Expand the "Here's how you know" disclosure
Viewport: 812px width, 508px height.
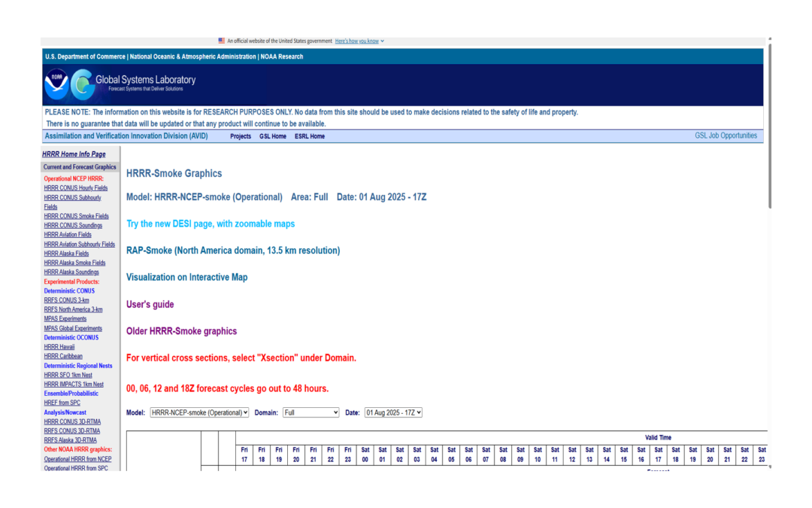point(359,41)
